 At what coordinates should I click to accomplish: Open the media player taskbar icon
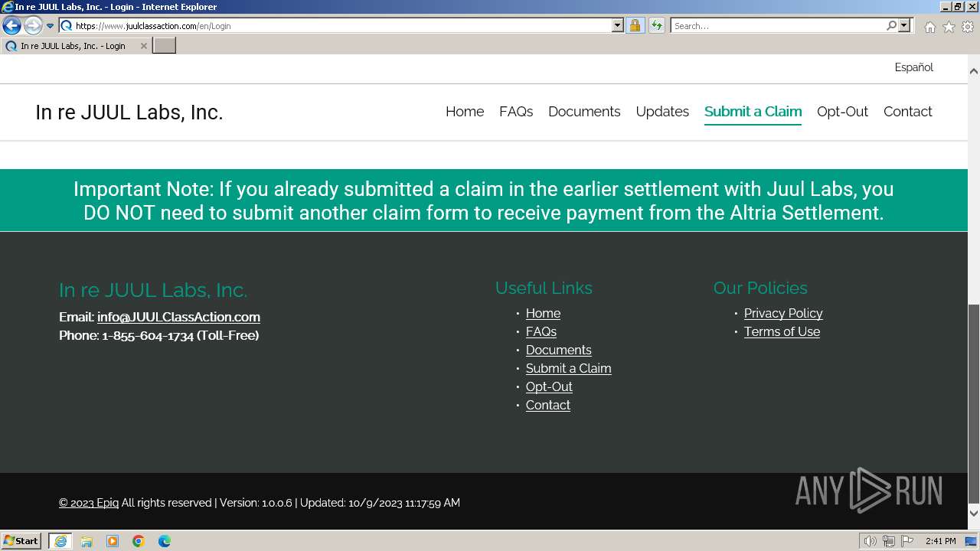tap(113, 541)
